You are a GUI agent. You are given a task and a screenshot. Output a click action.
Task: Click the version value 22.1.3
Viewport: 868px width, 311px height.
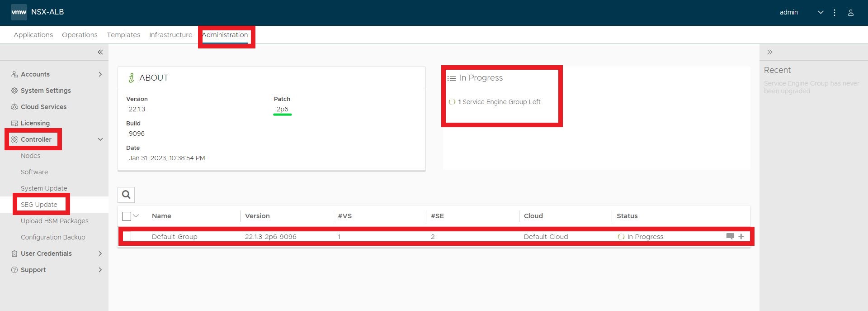[x=137, y=109]
